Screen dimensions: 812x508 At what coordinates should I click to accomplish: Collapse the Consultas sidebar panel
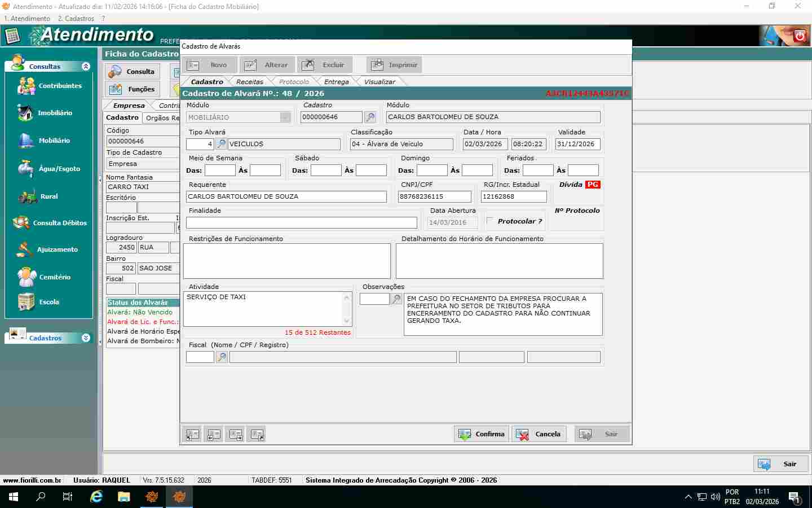pyautogui.click(x=86, y=66)
